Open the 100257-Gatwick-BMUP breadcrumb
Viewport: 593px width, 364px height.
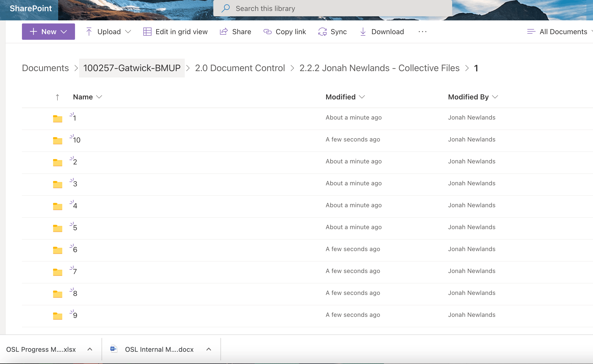click(x=132, y=68)
